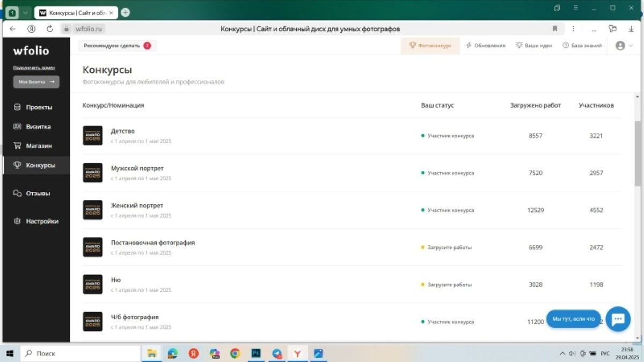
Task: Click the 12529 uploaded works value
Action: (x=536, y=210)
